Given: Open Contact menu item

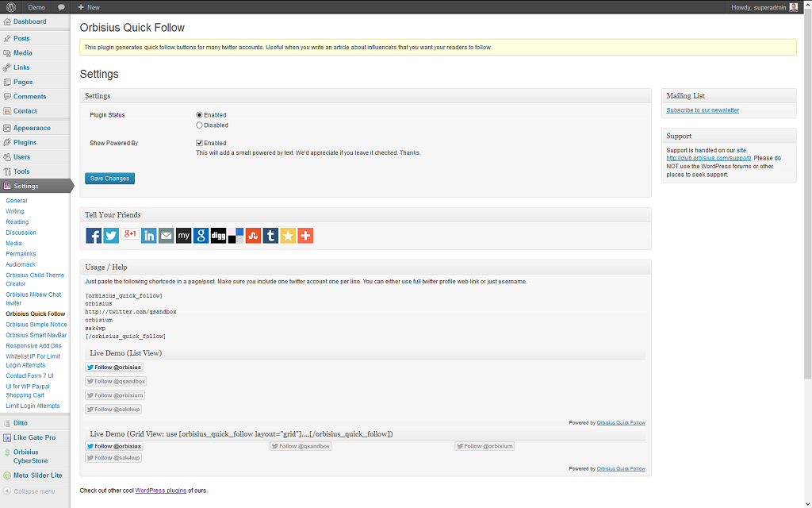Looking at the screenshot, I should 25,111.
